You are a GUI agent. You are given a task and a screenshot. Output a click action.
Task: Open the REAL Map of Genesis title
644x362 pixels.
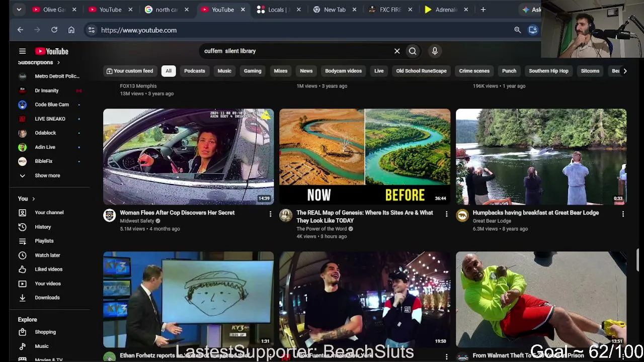[365, 217]
